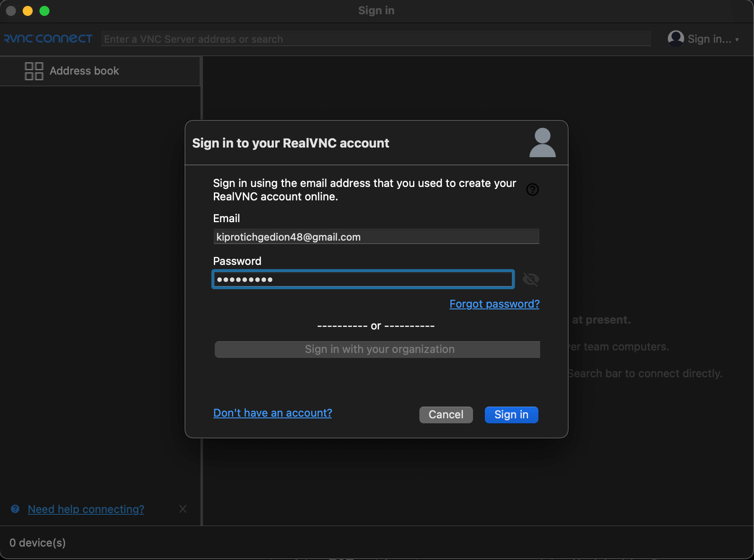Click inside the VNC Server address search field

click(x=373, y=39)
